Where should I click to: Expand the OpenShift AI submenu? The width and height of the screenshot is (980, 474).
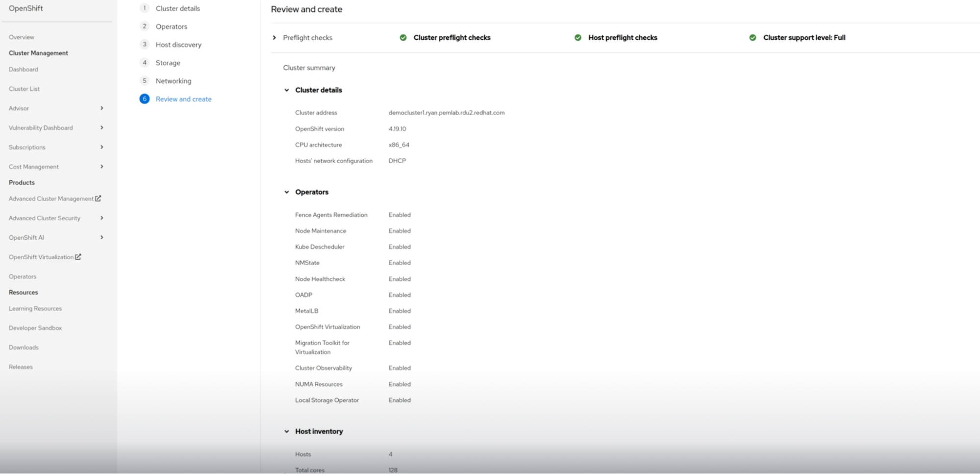[x=102, y=237]
